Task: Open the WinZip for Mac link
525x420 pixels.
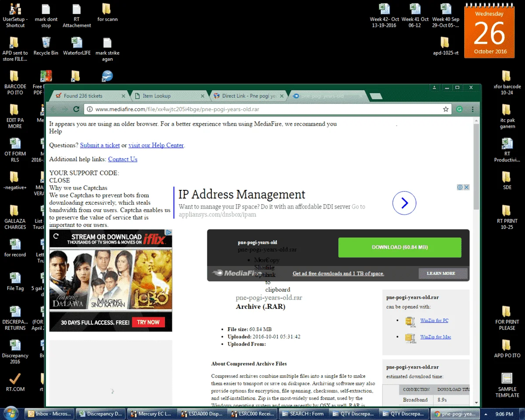Action: [436, 337]
